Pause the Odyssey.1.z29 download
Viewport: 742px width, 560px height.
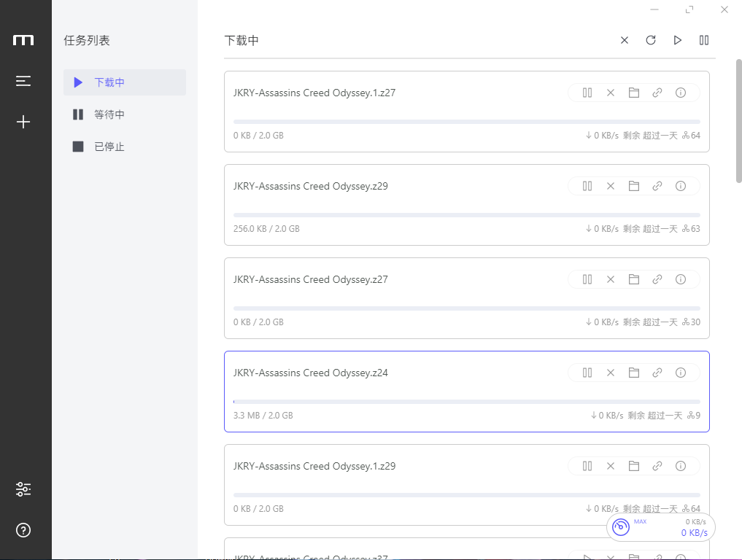pyautogui.click(x=587, y=466)
